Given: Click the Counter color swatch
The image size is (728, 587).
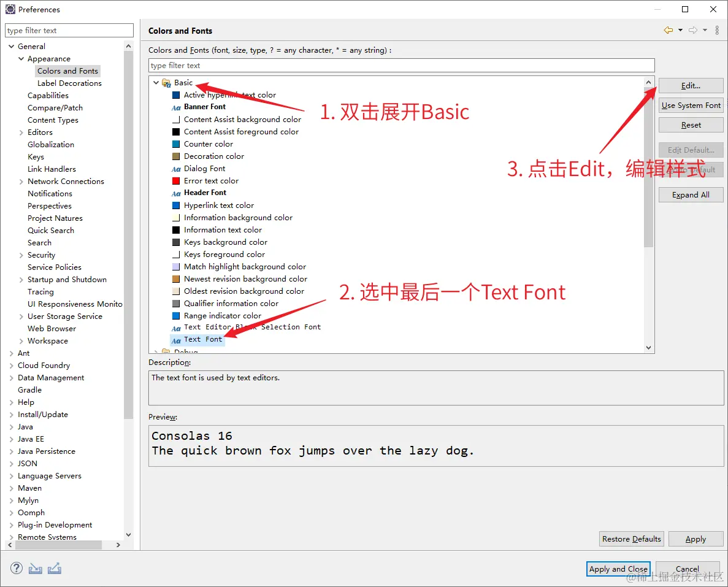Looking at the screenshot, I should click(x=176, y=144).
